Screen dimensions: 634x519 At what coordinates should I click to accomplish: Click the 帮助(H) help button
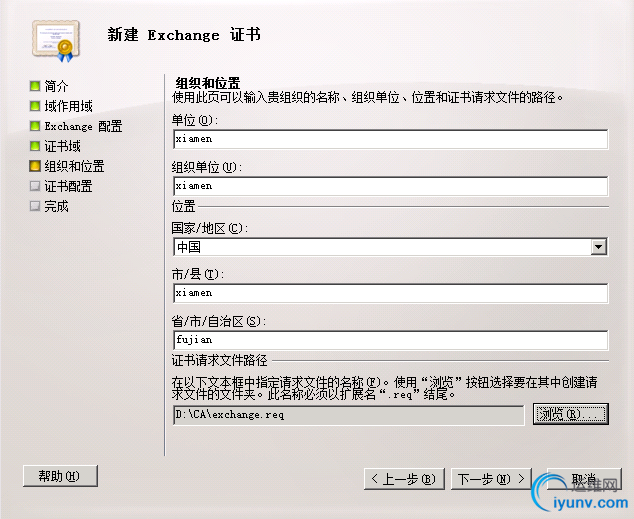pyautogui.click(x=60, y=476)
